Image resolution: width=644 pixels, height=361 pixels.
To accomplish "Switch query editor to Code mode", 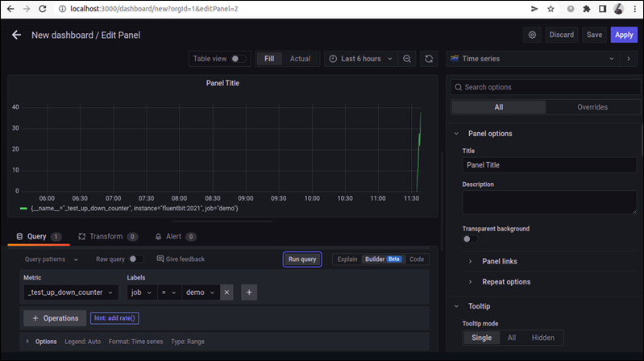I will 417,259.
